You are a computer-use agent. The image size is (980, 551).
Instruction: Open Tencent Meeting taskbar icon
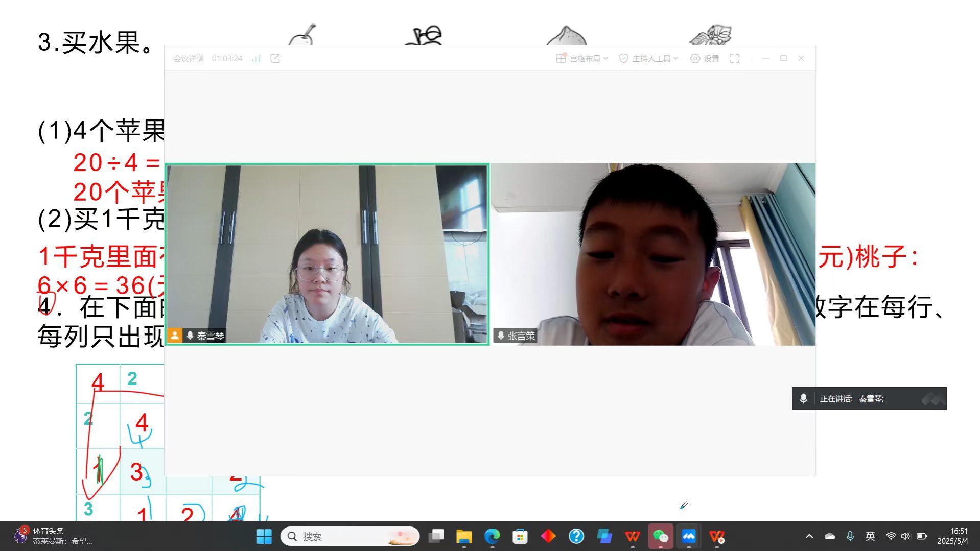tap(688, 536)
